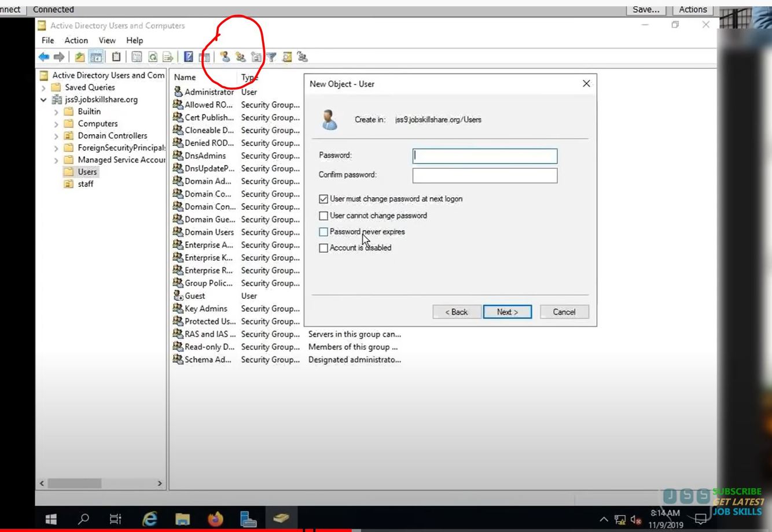Enable Password never expires option
This screenshot has width=772, height=532.
[x=323, y=232]
